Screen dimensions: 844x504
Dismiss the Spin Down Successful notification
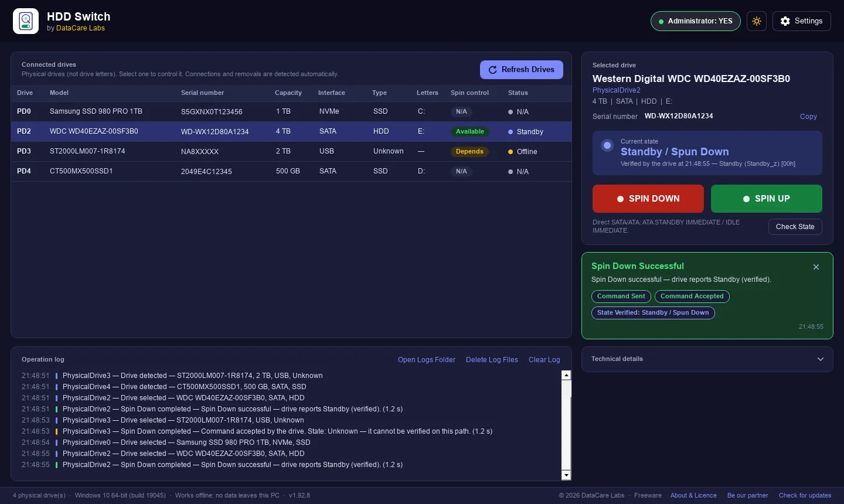(x=816, y=267)
